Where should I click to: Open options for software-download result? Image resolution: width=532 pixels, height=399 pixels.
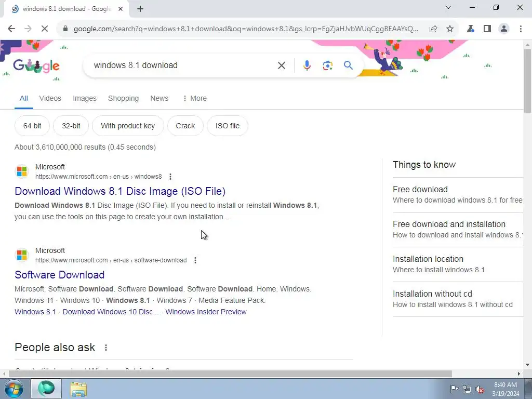click(x=195, y=260)
